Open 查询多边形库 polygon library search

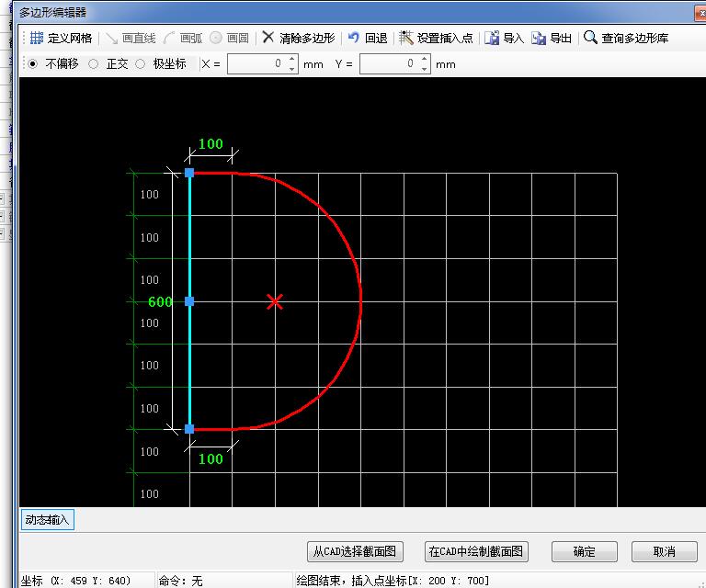point(626,39)
